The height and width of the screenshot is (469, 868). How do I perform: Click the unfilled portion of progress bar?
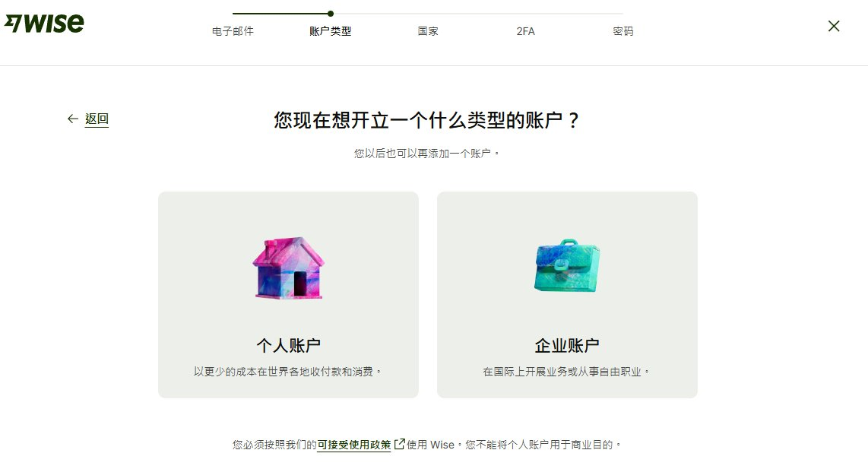click(478, 13)
